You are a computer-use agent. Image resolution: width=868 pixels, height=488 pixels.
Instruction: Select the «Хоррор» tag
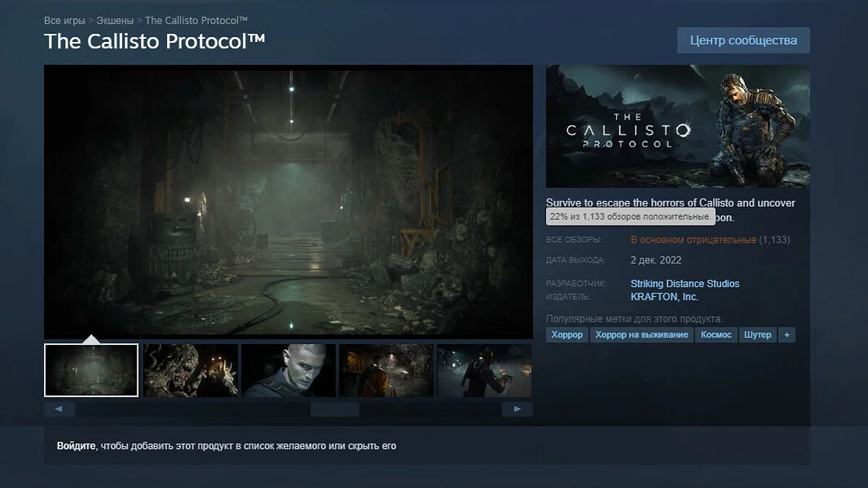567,335
